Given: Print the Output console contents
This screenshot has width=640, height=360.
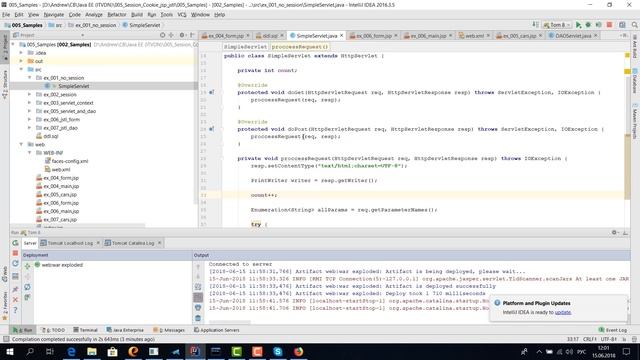Looking at the screenshot, I should (x=198, y=308).
